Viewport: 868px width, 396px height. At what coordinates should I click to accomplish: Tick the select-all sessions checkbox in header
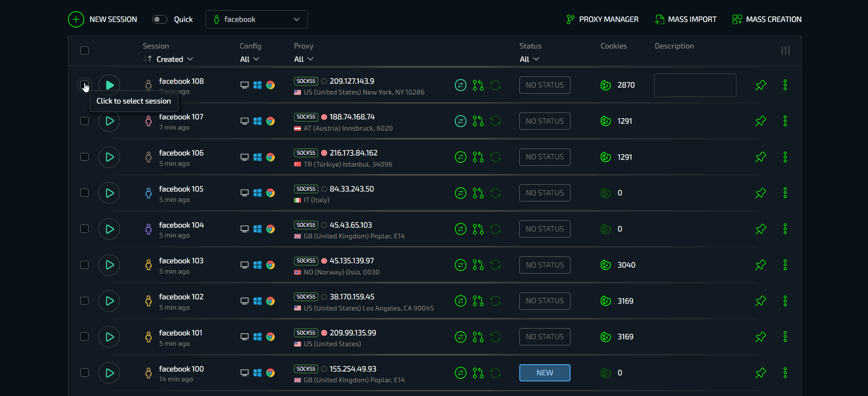point(85,51)
